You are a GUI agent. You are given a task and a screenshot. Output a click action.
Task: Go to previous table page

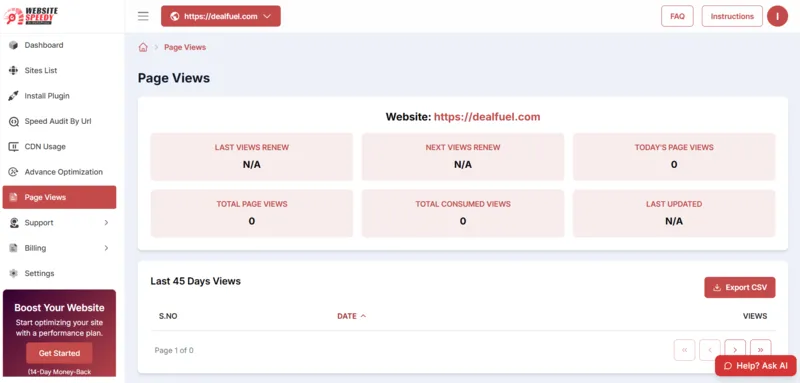710,350
